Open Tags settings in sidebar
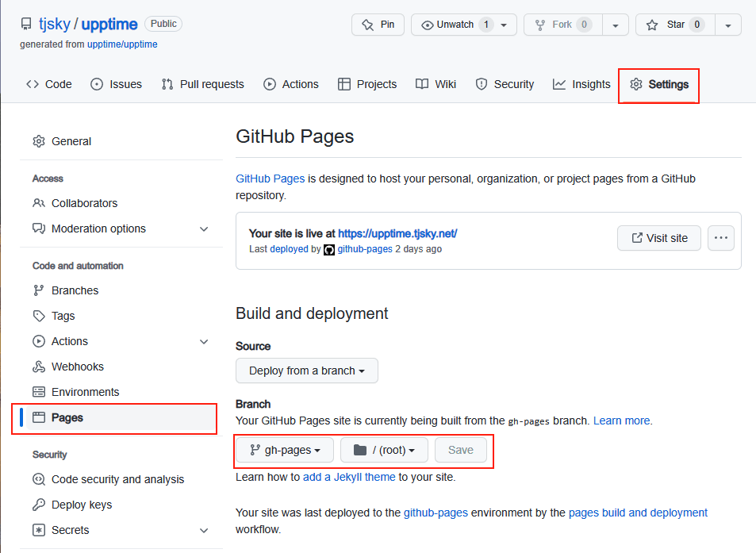Screen dimensions: 756x553 [121, 316]
